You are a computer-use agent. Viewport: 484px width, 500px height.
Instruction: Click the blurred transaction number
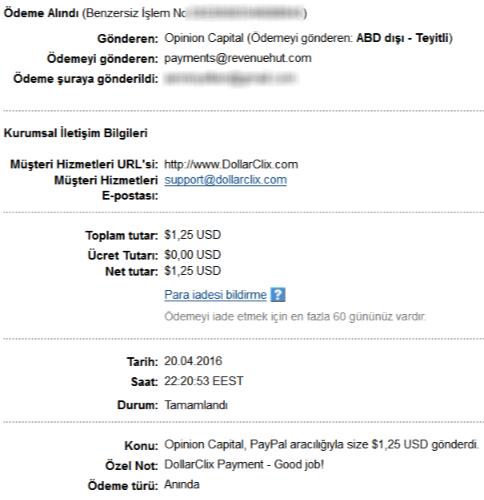point(245,13)
